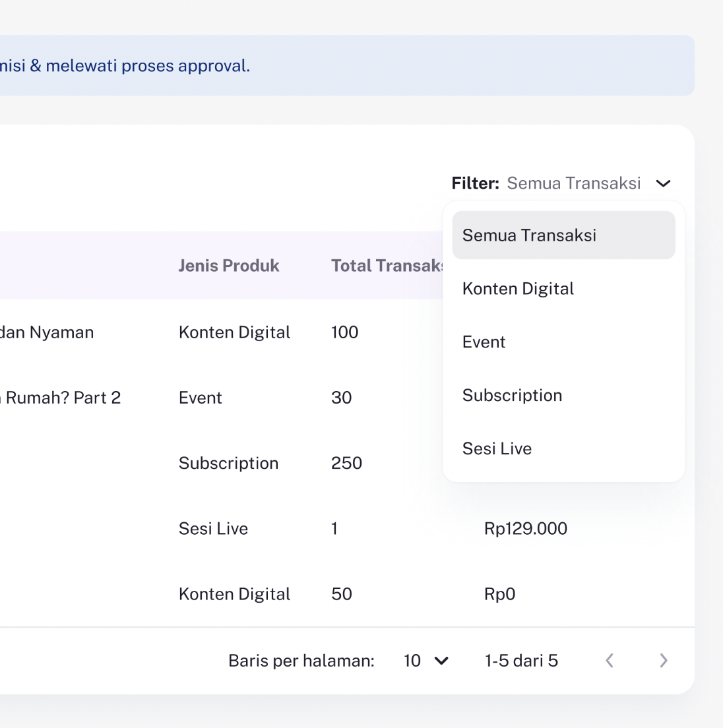Click the Rp129.000 amount cell
723x728 pixels.
click(526, 529)
